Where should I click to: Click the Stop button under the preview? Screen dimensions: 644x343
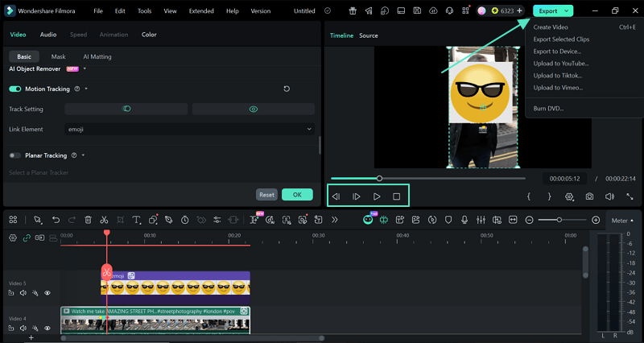pos(396,196)
